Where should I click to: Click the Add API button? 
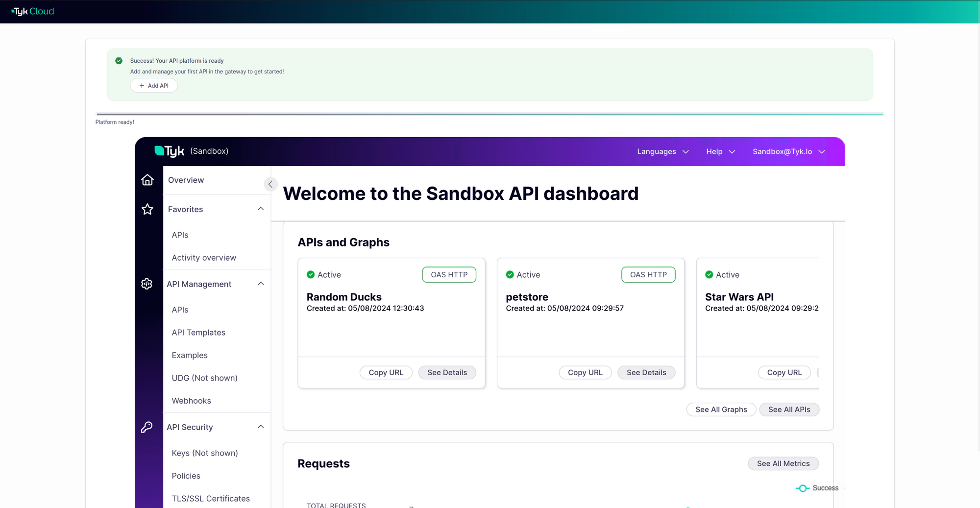click(154, 86)
